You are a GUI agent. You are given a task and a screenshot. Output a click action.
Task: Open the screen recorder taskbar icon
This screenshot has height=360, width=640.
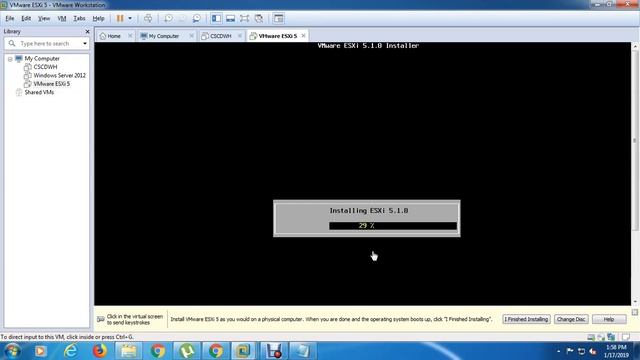[x=274, y=351]
